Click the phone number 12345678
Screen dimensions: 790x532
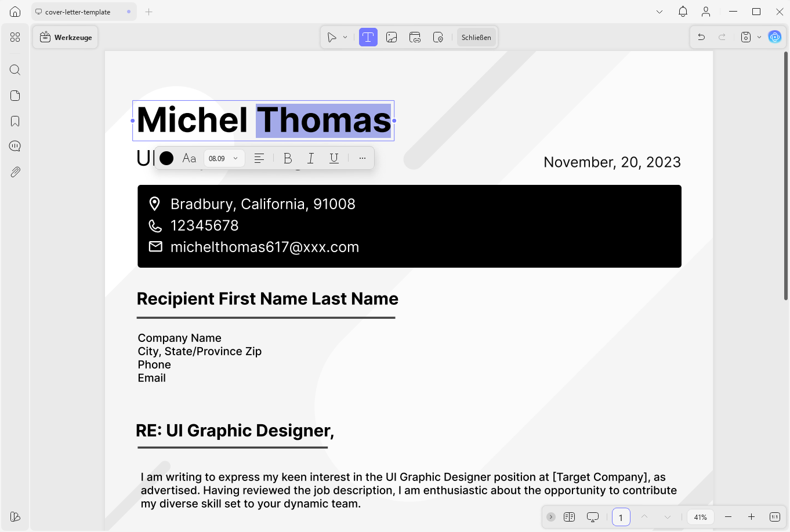(204, 225)
